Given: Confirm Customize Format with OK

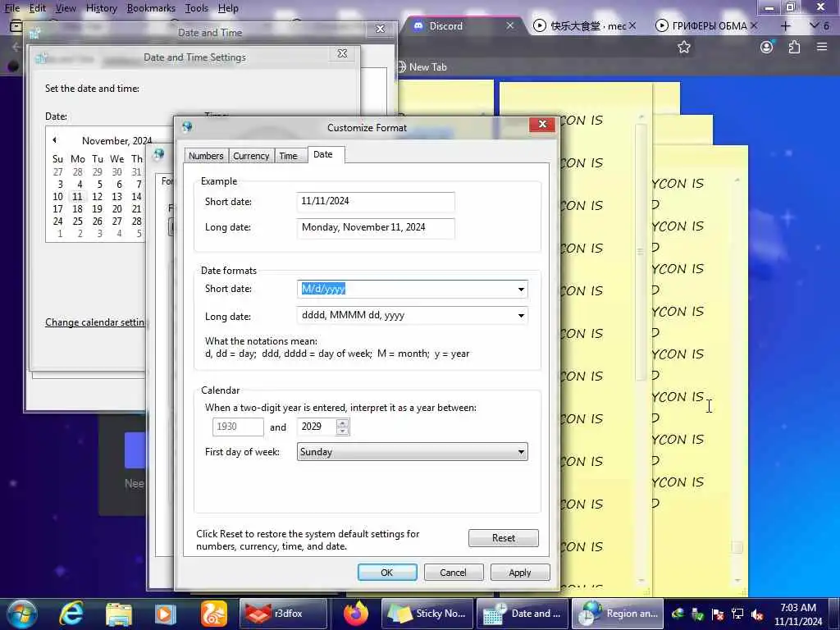Looking at the screenshot, I should click(x=387, y=572).
